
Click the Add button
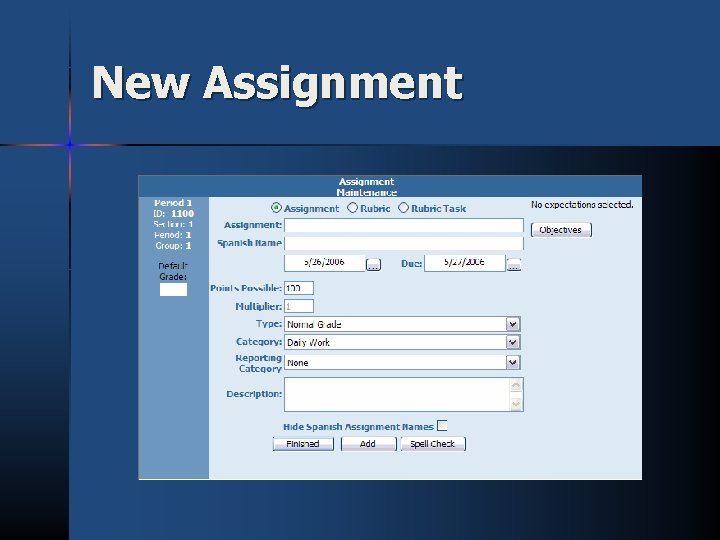point(368,444)
